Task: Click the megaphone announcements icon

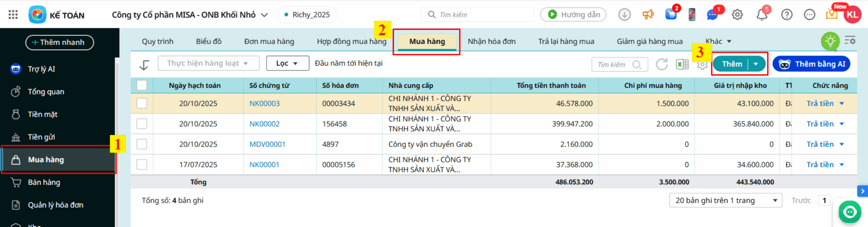Action: coord(648,15)
